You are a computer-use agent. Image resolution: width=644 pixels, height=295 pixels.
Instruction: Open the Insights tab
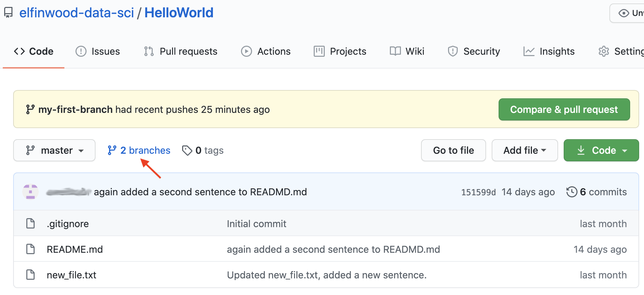(549, 51)
